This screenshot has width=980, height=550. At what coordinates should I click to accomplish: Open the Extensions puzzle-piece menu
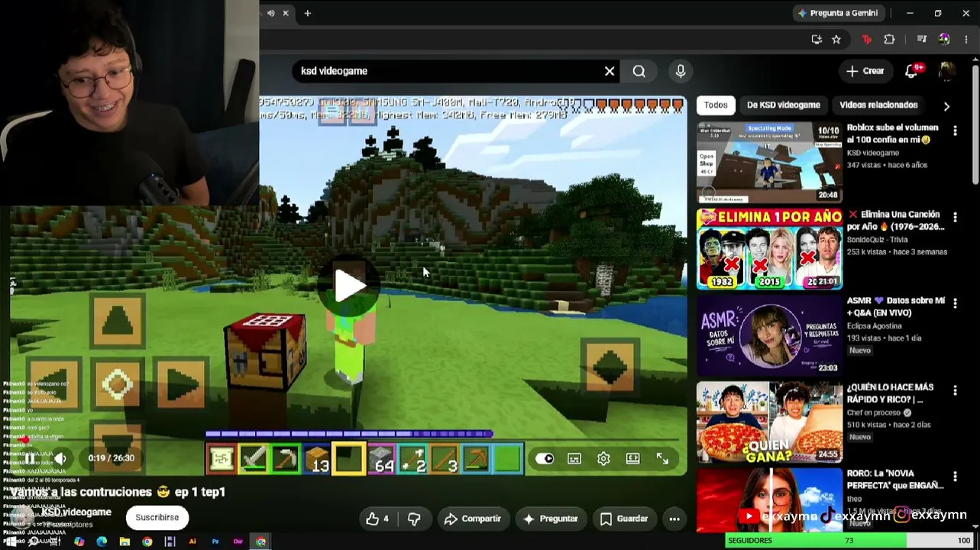(889, 40)
